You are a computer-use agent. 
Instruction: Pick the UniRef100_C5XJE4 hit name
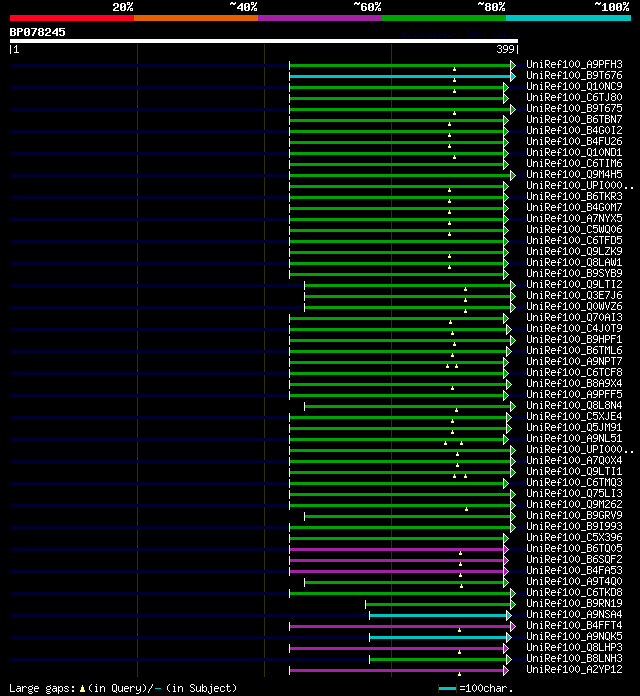[574, 416]
